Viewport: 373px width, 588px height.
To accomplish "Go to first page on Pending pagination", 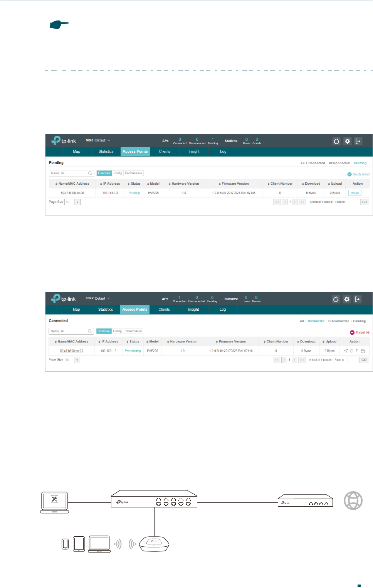I will coord(277,202).
